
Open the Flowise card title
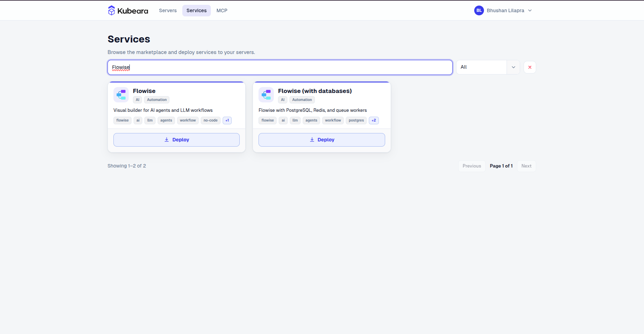144,91
